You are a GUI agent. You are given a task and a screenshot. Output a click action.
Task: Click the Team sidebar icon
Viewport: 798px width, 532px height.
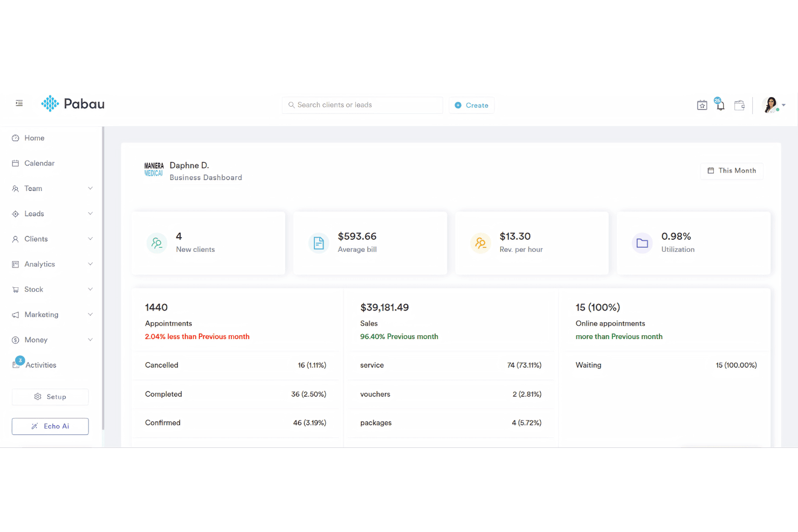pyautogui.click(x=16, y=189)
